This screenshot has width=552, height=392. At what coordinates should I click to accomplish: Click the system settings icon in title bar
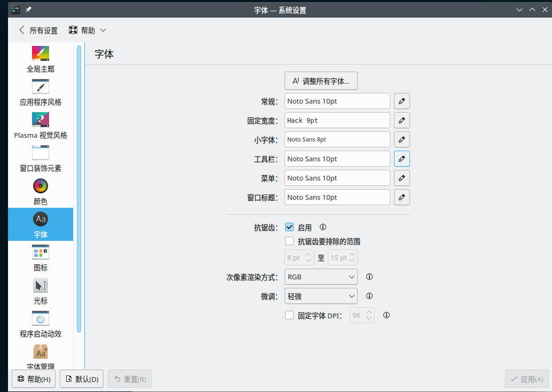[15, 10]
